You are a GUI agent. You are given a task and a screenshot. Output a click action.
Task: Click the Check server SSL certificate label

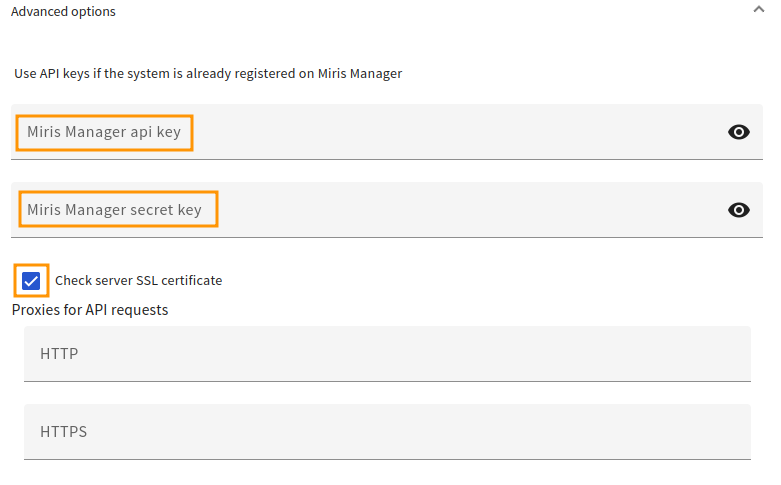(138, 280)
